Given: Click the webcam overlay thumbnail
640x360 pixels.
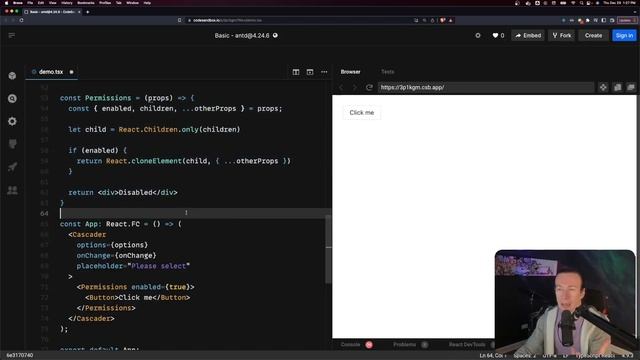Looking at the screenshot, I should pyautogui.click(x=565, y=302).
